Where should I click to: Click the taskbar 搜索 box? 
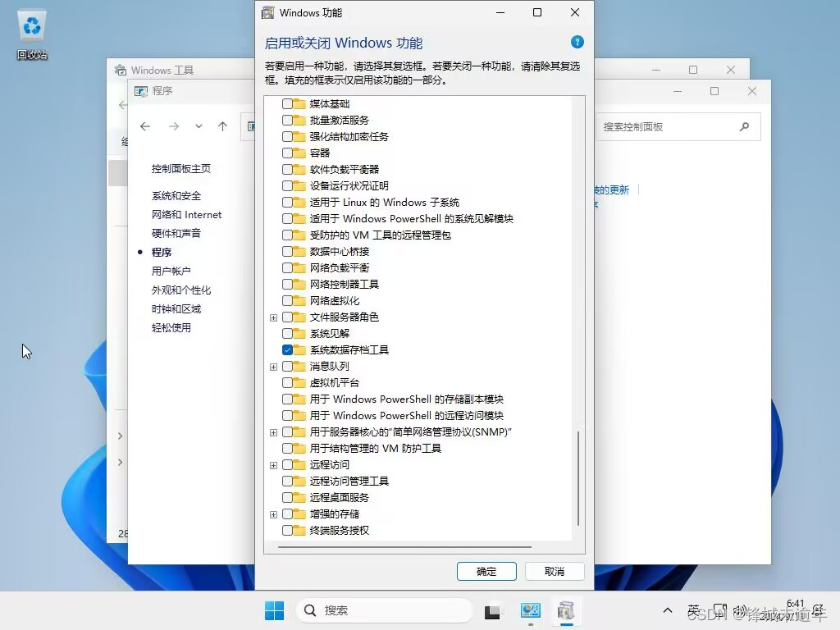(x=384, y=610)
